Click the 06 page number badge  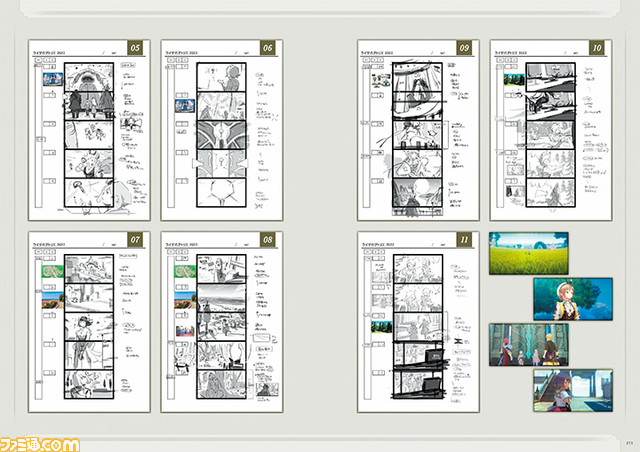tap(268, 48)
